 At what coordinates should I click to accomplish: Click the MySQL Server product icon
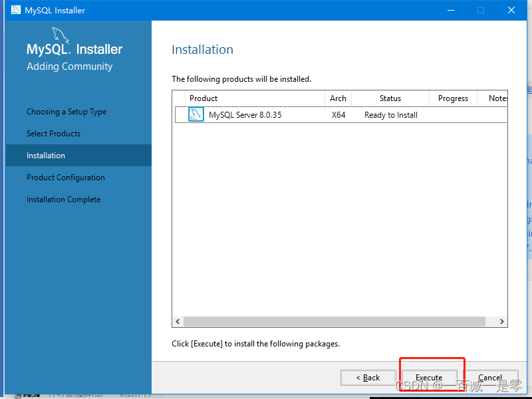(x=196, y=114)
